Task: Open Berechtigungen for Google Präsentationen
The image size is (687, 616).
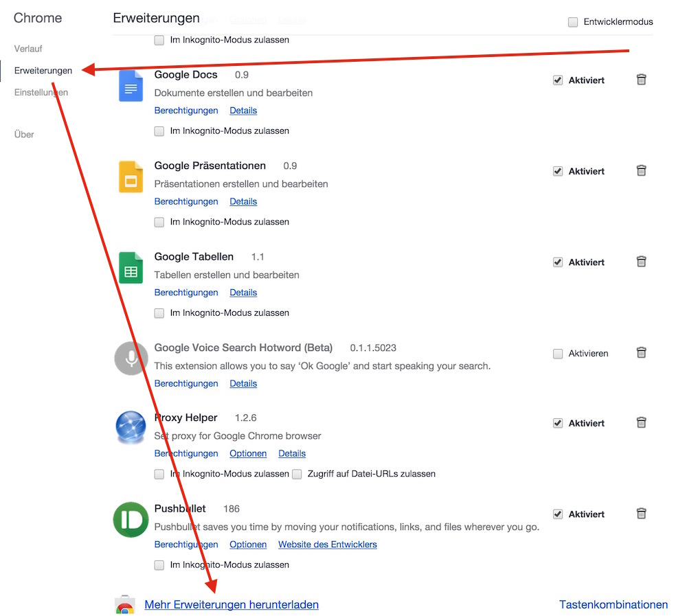Action: tap(186, 201)
